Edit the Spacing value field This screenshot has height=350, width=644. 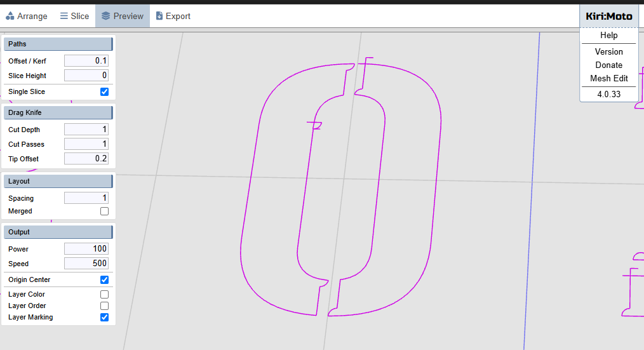pyautogui.click(x=86, y=198)
